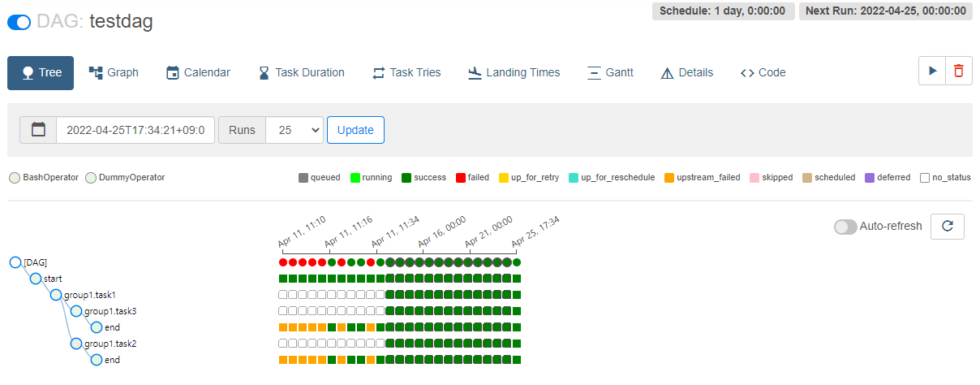
Task: Click the Update button
Action: [x=355, y=130]
